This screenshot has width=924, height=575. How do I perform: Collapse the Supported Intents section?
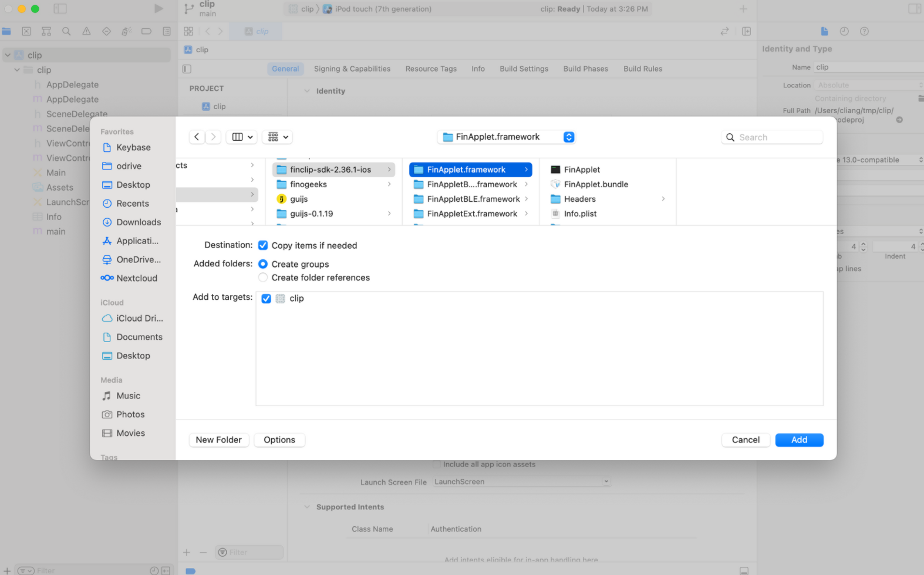click(307, 507)
